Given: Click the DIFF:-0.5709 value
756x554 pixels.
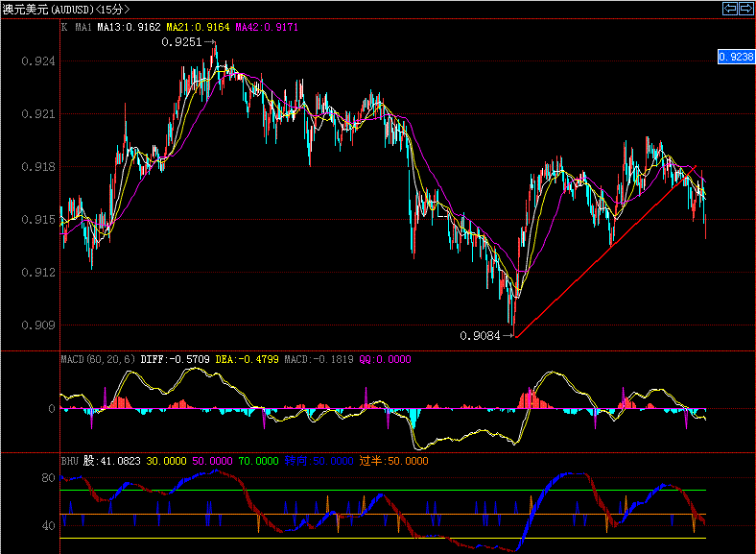Looking at the screenshot, I should [x=175, y=359].
